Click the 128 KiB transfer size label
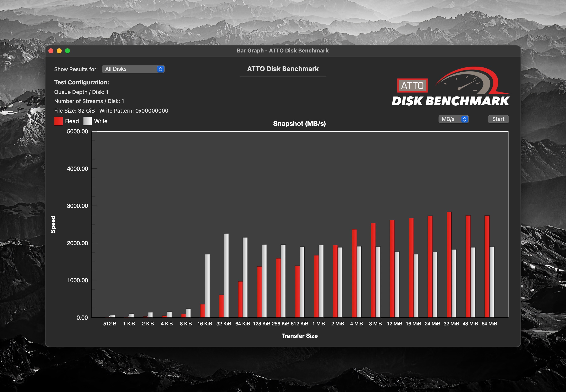This screenshot has height=392, width=566. pos(262,324)
